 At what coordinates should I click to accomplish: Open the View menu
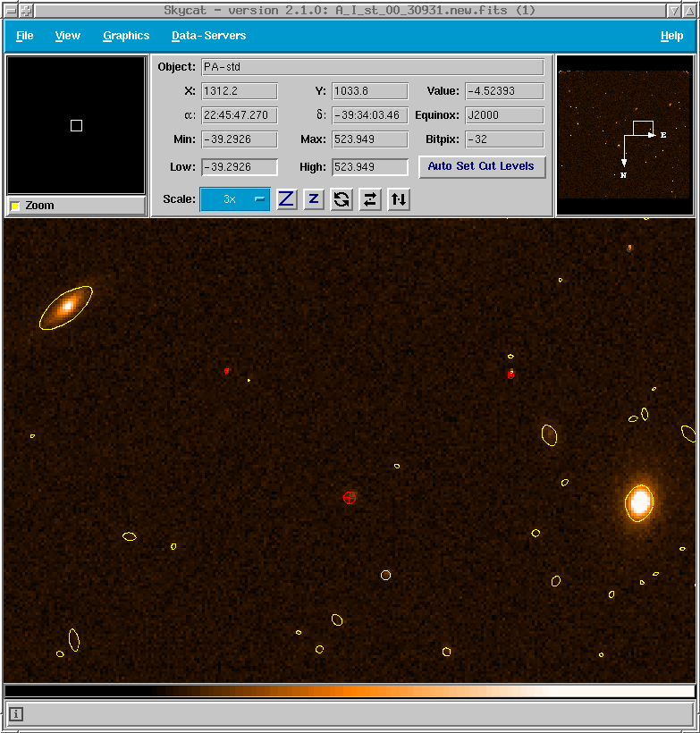point(67,36)
